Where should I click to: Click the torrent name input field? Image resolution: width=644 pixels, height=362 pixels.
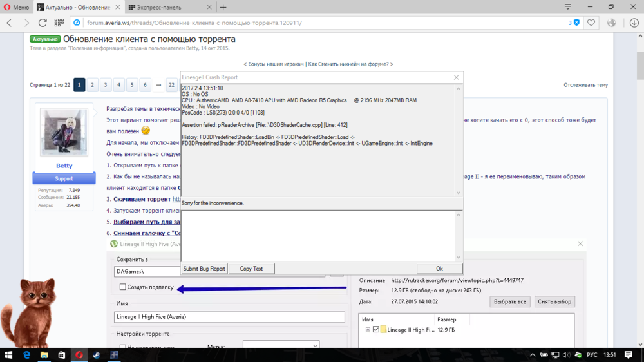click(229, 317)
